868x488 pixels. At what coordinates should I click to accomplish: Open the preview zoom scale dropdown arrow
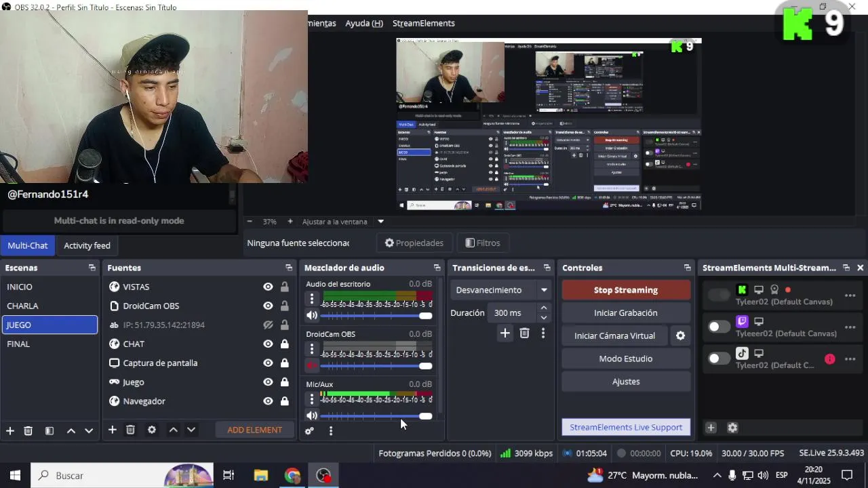tap(380, 222)
